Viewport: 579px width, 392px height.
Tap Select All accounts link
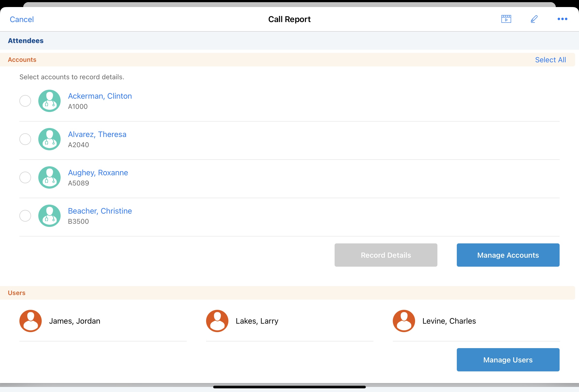click(x=550, y=60)
